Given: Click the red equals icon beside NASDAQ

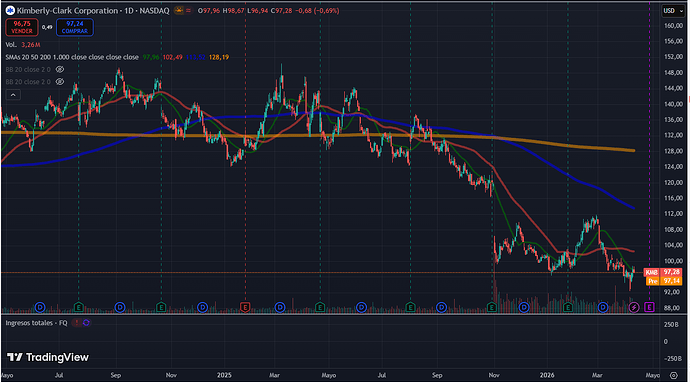Looking at the screenshot, I should click(188, 11).
